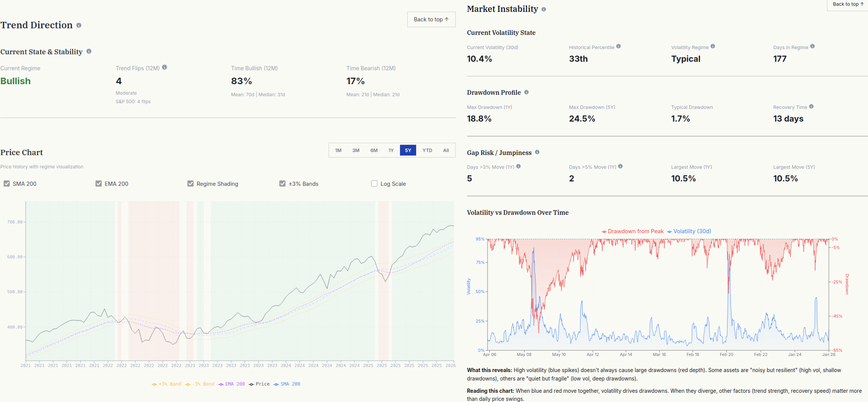Open the Days in Regime info icon
Screen dimensions: 868x402
click(x=813, y=47)
